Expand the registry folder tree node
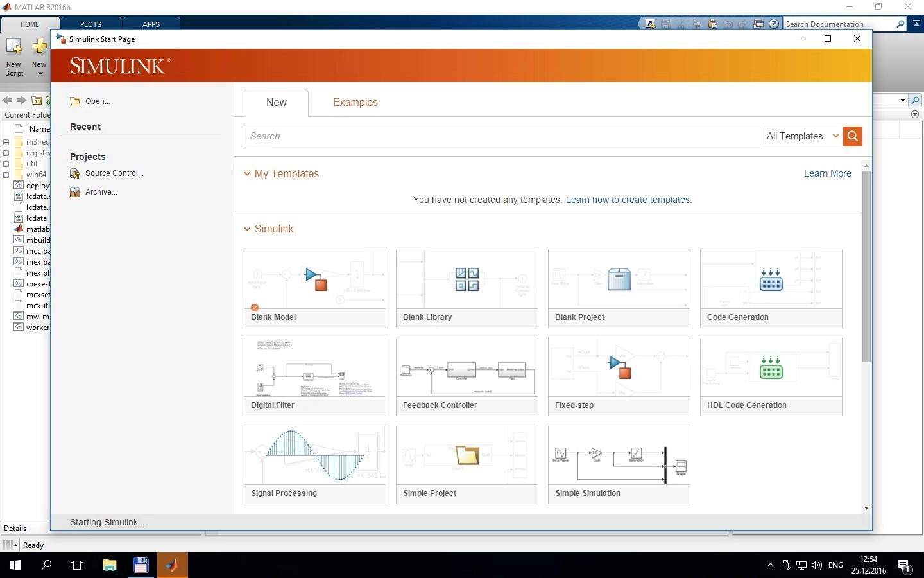This screenshot has height=578, width=924. [6, 153]
